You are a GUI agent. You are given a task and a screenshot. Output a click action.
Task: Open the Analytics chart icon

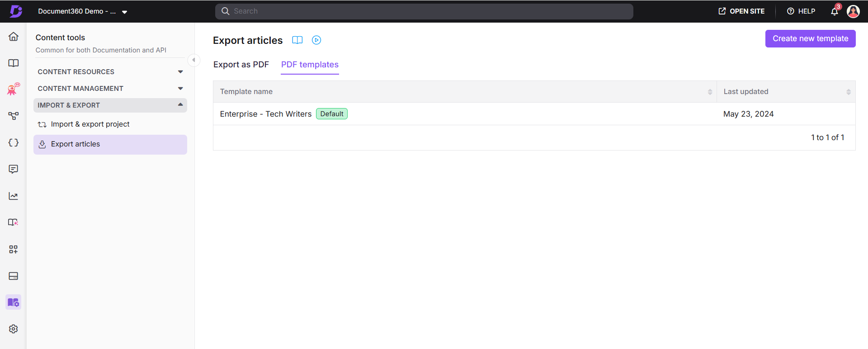click(14, 196)
